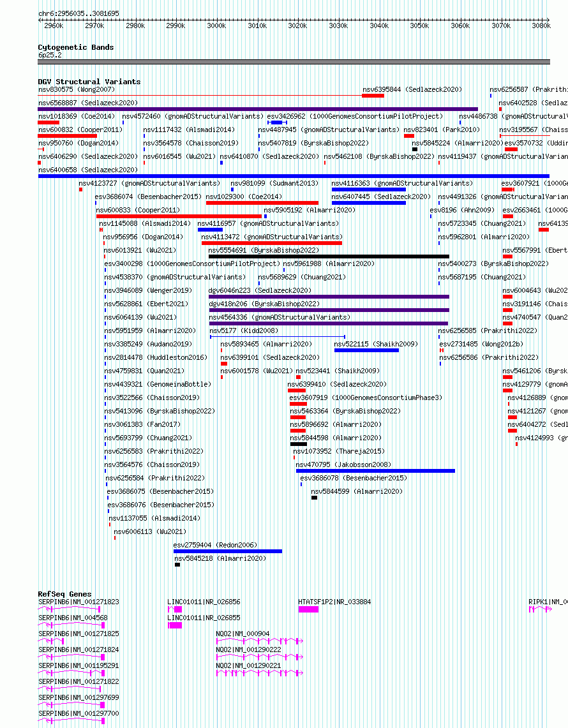Select the nsv6568887 purple variant bar
The width and height of the screenshot is (568, 728).
(x=258, y=109)
